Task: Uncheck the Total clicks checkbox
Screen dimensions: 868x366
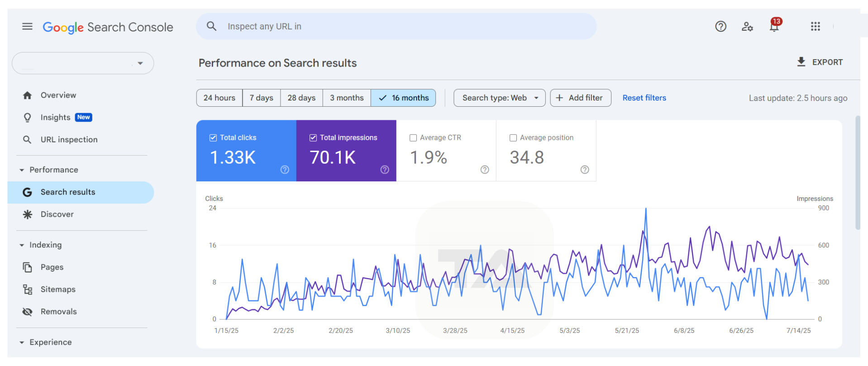Action: (x=213, y=138)
